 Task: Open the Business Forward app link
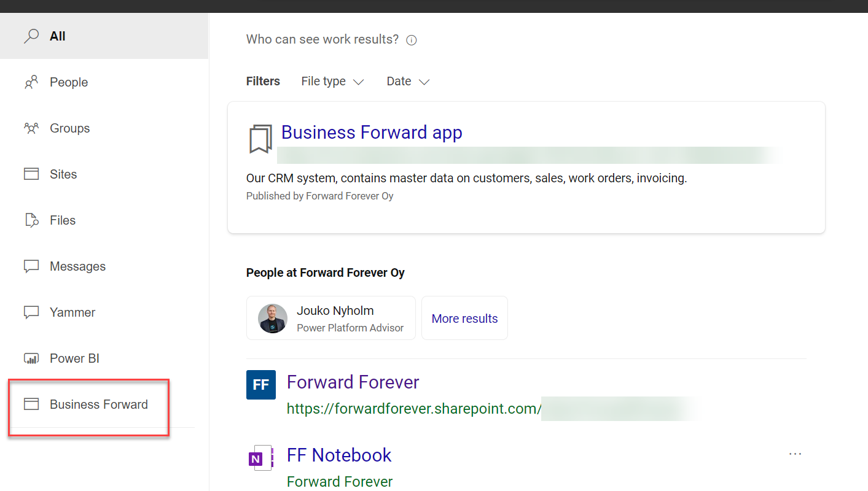tap(372, 133)
